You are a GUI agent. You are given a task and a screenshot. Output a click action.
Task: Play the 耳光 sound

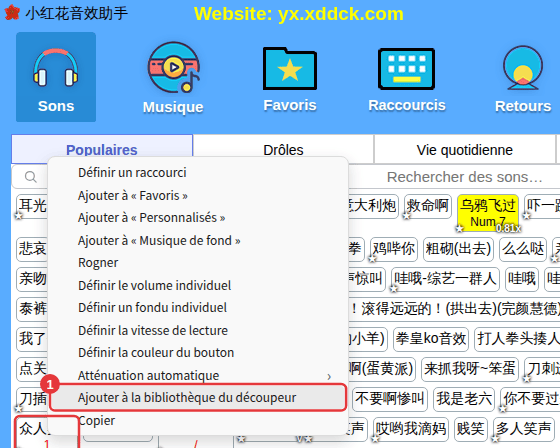[32, 206]
